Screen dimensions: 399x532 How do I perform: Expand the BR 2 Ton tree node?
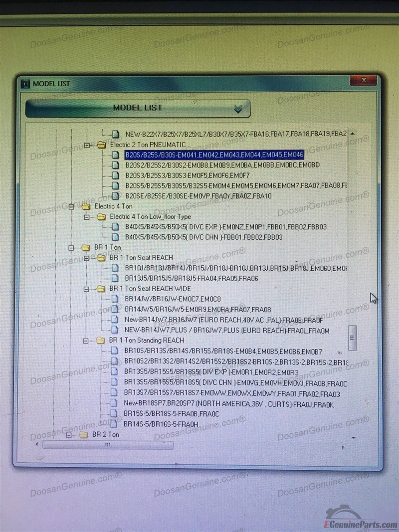69,435
